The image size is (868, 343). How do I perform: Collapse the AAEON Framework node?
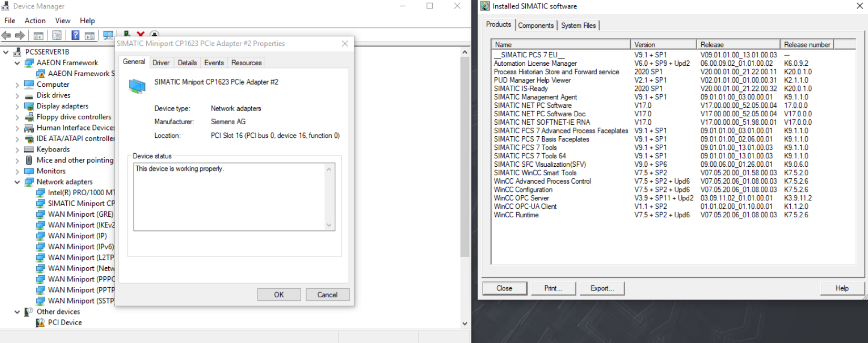click(17, 63)
